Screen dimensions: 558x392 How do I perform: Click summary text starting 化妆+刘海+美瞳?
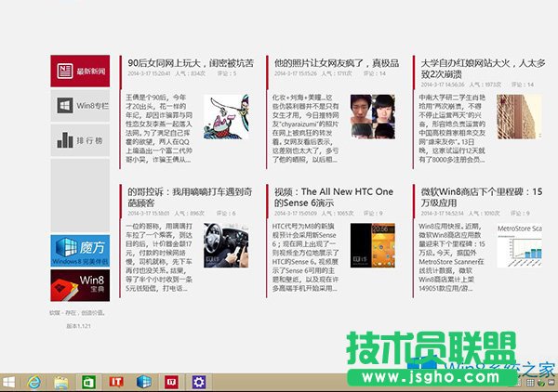coord(306,128)
